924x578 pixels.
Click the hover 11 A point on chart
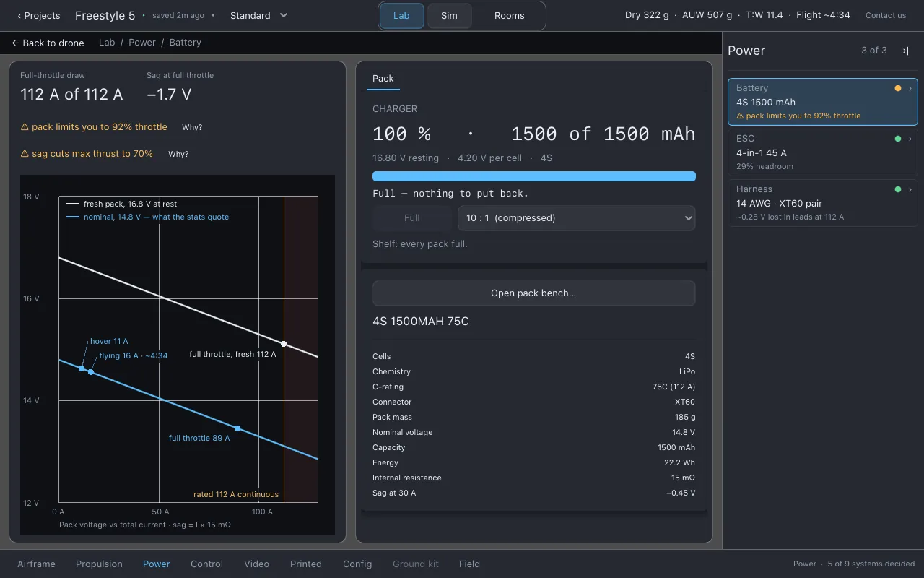(x=82, y=368)
